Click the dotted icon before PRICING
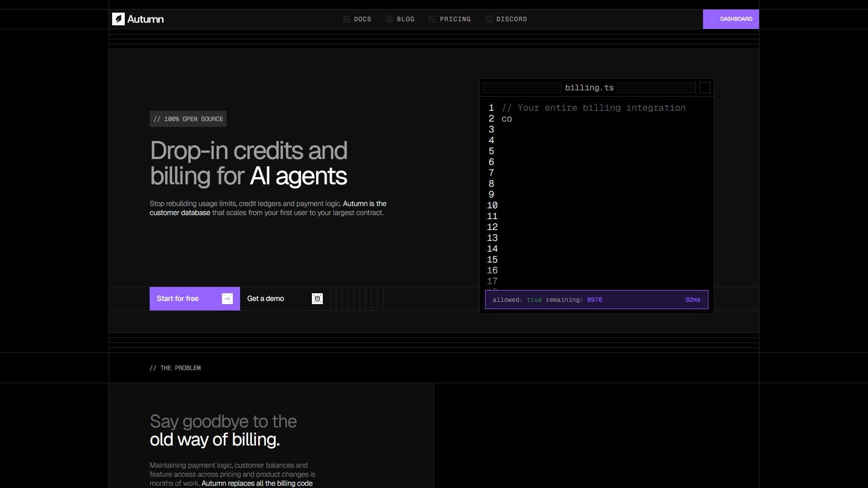Viewport: 868px width, 488px height. click(432, 19)
